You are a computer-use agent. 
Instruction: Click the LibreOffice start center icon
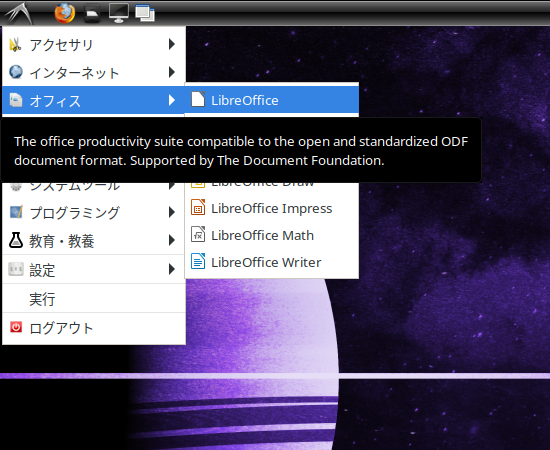tap(198, 99)
